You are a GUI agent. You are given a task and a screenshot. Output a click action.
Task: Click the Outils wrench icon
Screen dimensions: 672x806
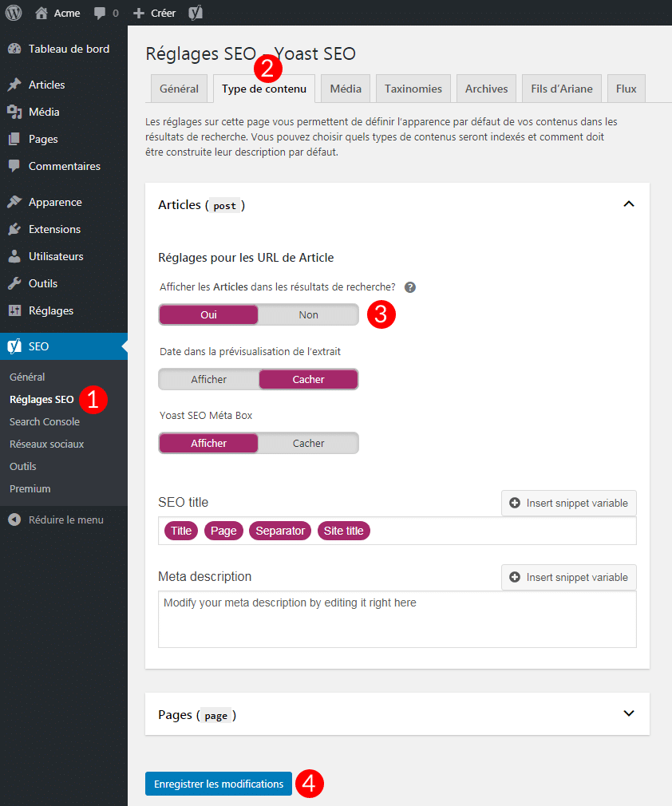[x=14, y=284]
